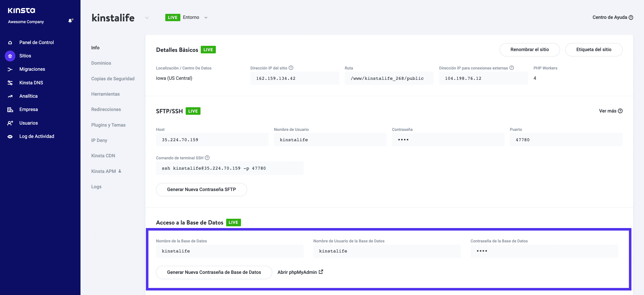Open the Dominios tab
644x295 pixels.
(101, 63)
